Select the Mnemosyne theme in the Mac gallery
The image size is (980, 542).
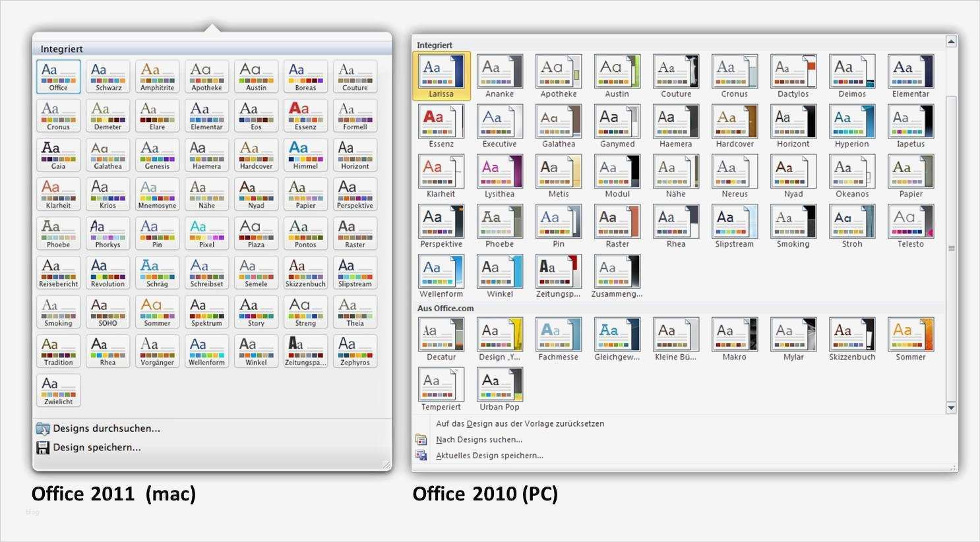[158, 195]
